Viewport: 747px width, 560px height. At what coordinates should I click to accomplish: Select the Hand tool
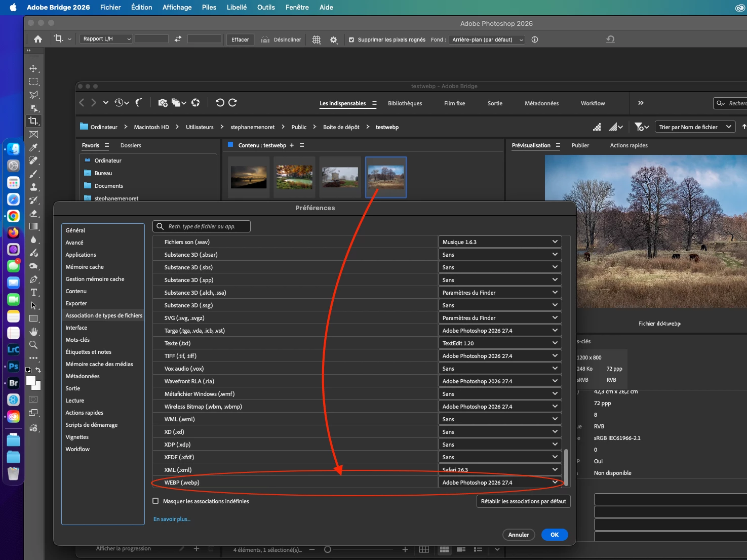(33, 332)
